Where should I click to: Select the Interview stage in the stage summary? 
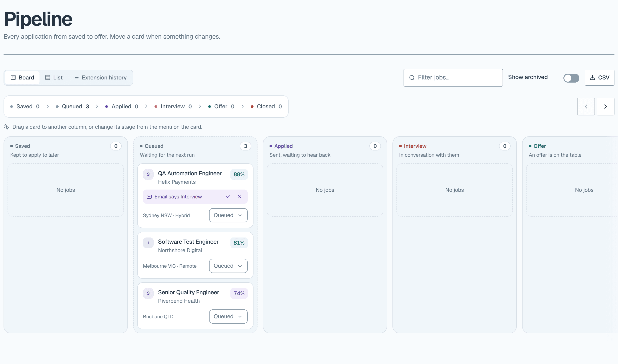point(173,107)
